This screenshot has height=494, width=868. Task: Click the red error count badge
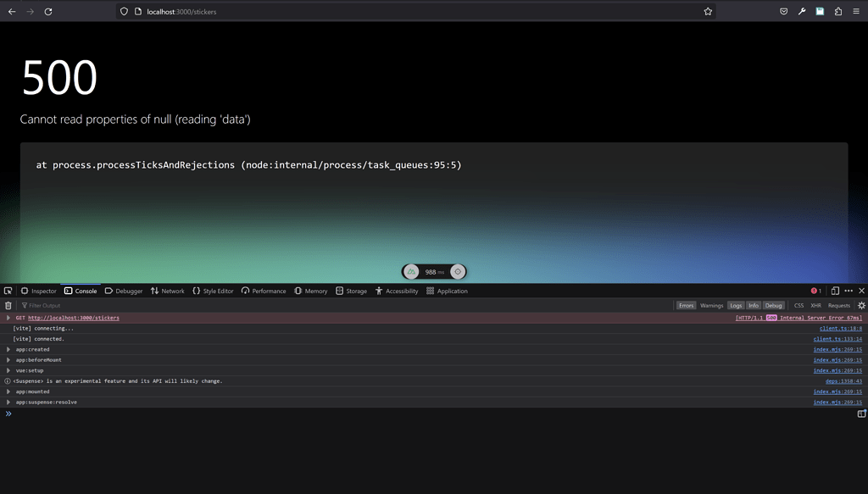[x=815, y=291]
